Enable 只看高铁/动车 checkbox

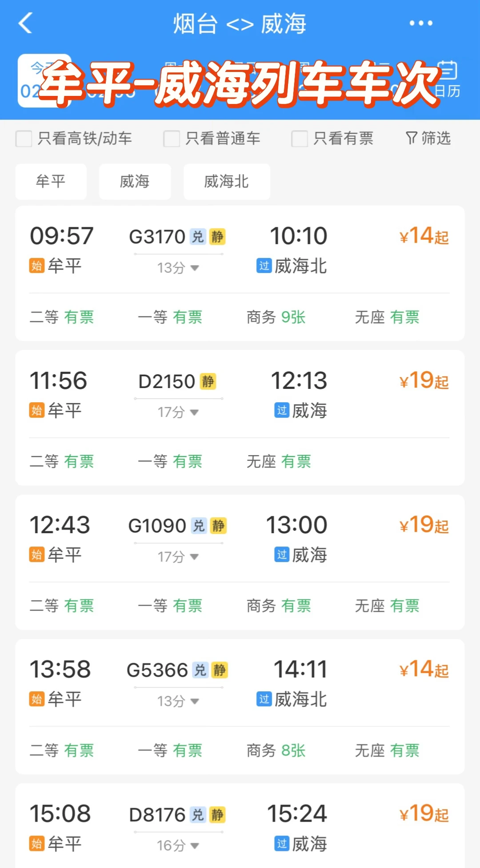24,139
